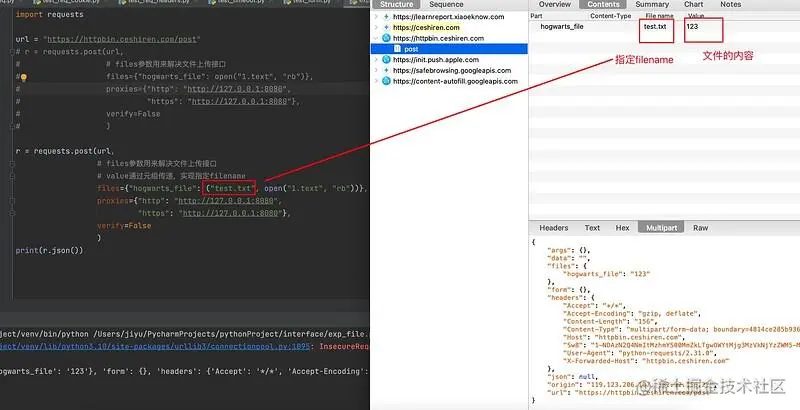
Task: Open the Summary tab
Action: click(x=652, y=4)
